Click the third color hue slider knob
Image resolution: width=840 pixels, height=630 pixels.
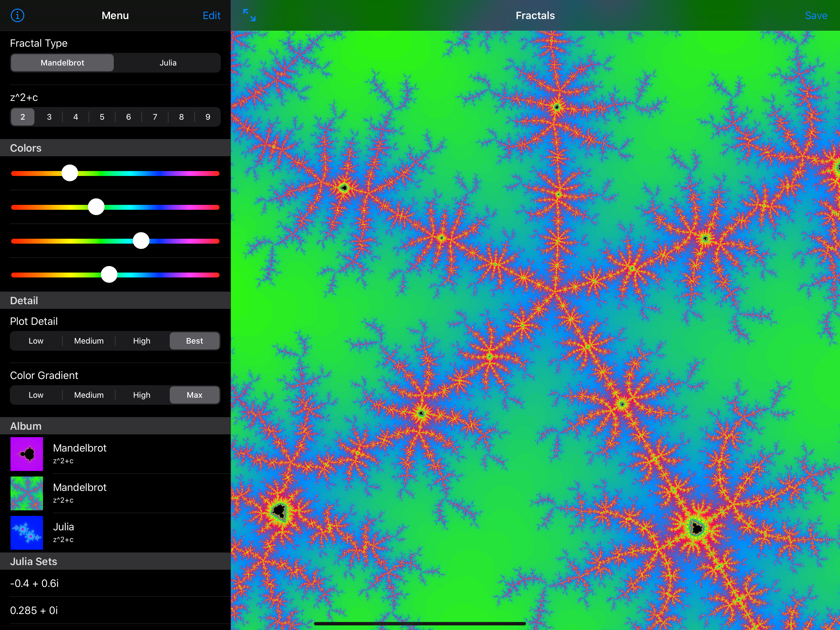(141, 241)
